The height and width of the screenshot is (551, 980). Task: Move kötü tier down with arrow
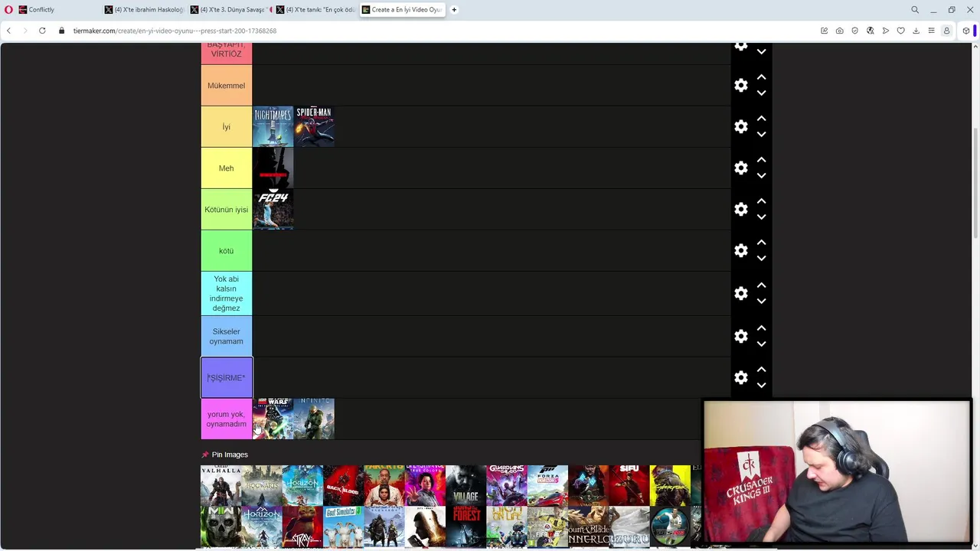coord(761,259)
